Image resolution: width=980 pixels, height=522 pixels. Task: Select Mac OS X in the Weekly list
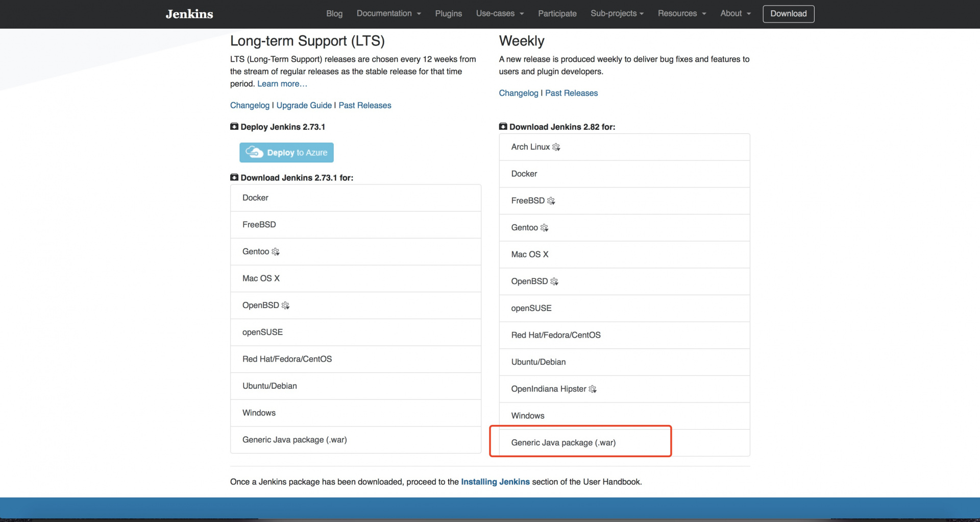624,254
